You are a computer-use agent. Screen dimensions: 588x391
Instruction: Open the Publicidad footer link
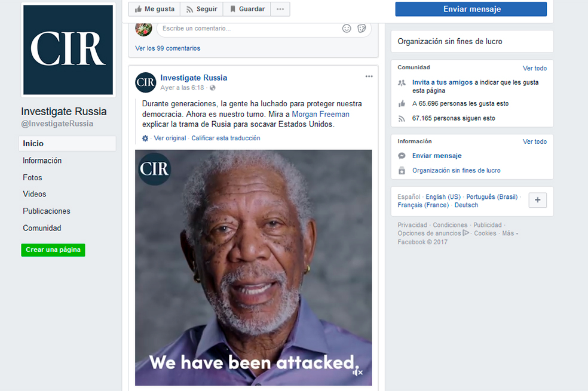[487, 225]
